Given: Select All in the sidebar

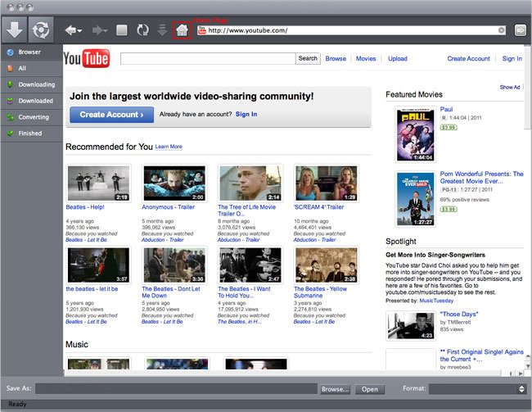Looking at the screenshot, I should (x=32, y=68).
